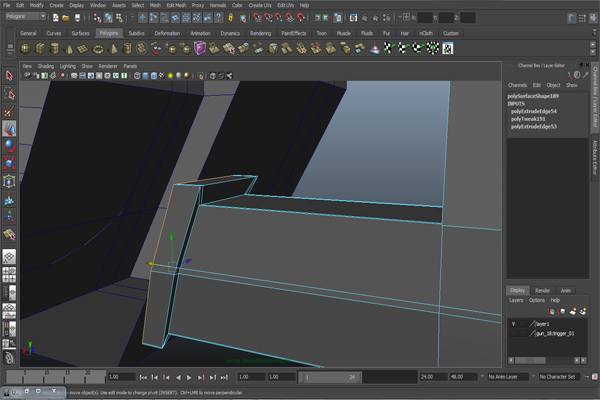The height and width of the screenshot is (400, 600).
Task: Toggle snap to points magnet icon
Action: click(x=279, y=17)
